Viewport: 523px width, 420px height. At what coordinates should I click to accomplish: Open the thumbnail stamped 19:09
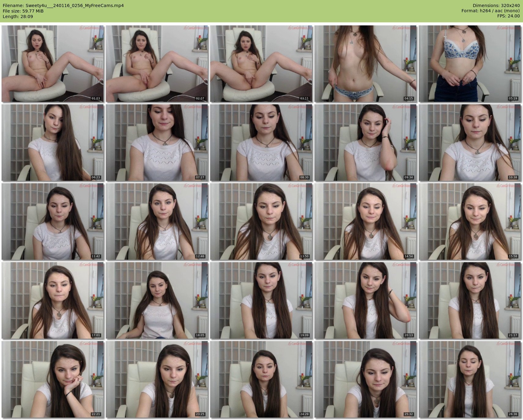coord(261,300)
